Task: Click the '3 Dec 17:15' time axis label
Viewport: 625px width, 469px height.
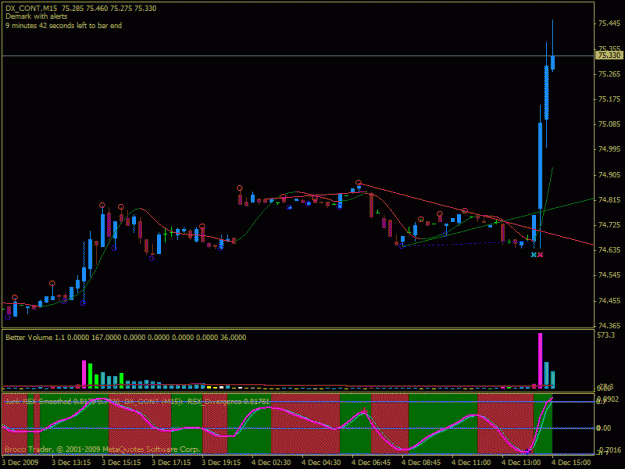Action: [171, 462]
